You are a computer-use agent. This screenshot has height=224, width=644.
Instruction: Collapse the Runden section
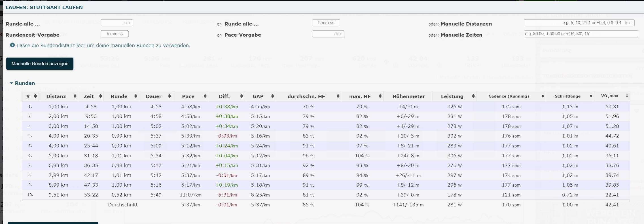(x=12, y=83)
